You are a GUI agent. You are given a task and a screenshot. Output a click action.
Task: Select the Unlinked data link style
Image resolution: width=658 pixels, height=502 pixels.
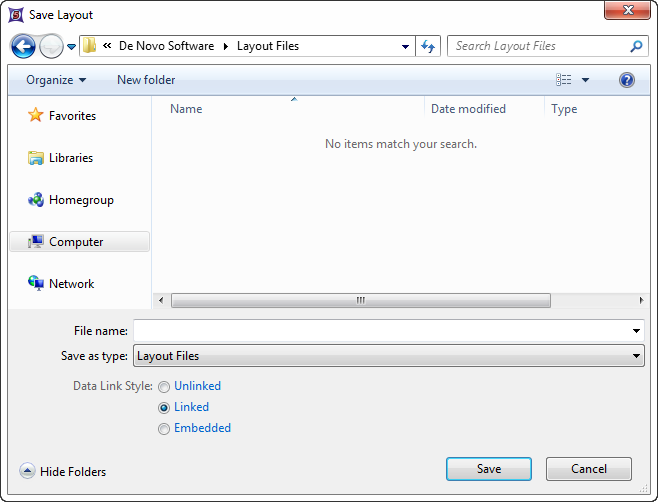(x=164, y=387)
